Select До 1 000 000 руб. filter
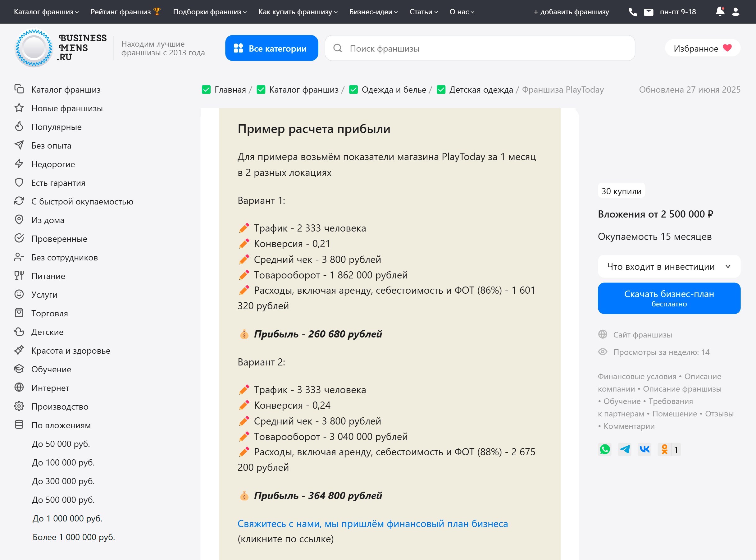Image resolution: width=756 pixels, height=560 pixels. point(67,518)
